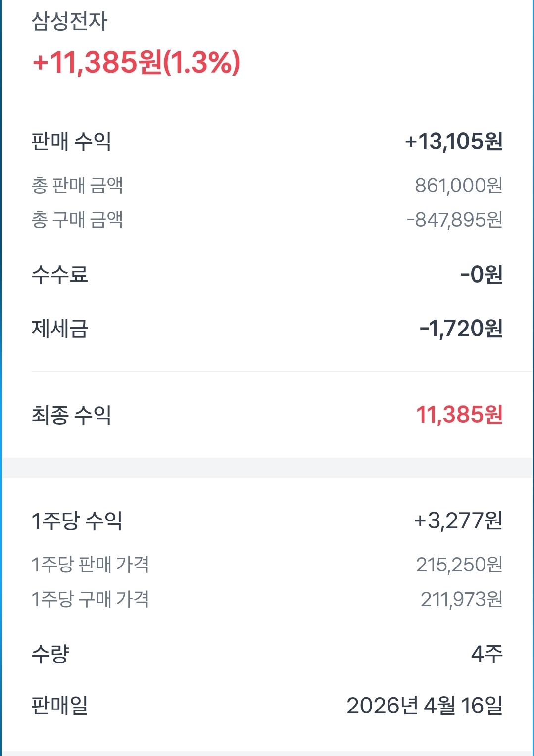Screen dimensions: 534x756
Task: Select the 861,000원 total sale amount
Action: (x=459, y=186)
